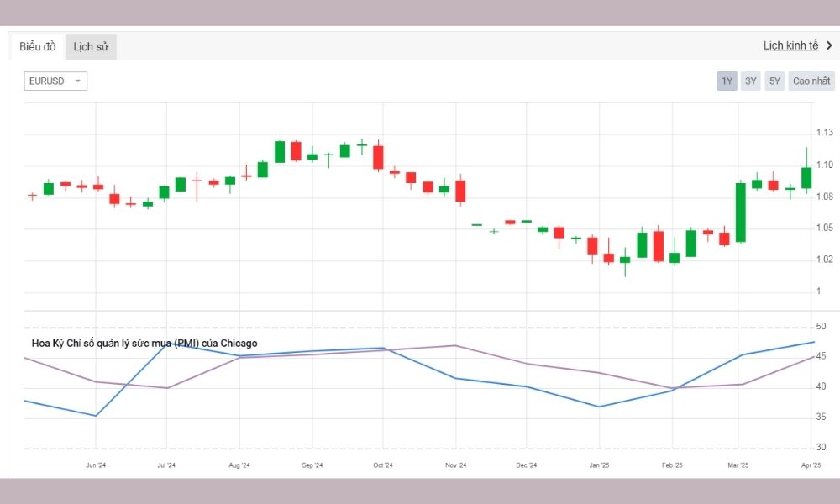Click the 50 level label on PMI axis

[x=823, y=326]
